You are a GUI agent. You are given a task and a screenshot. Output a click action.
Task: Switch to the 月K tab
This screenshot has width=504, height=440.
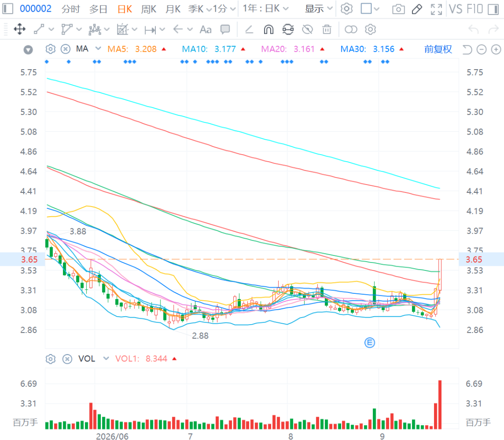point(173,9)
